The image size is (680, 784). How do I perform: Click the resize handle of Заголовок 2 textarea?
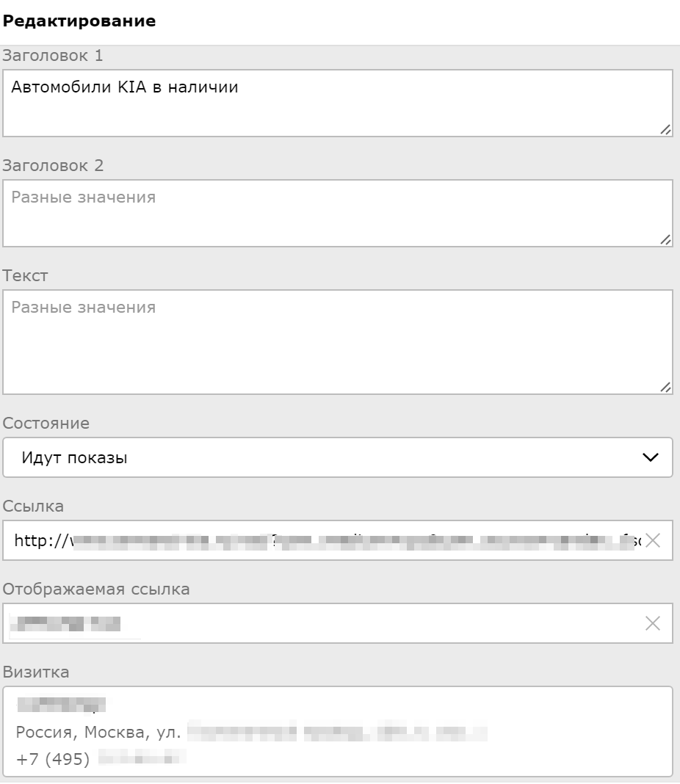(665, 240)
